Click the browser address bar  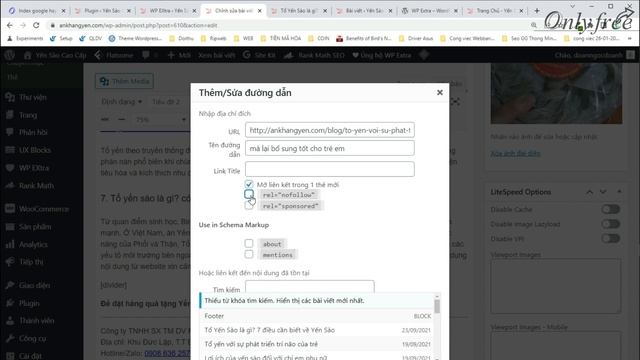pyautogui.click(x=286, y=25)
